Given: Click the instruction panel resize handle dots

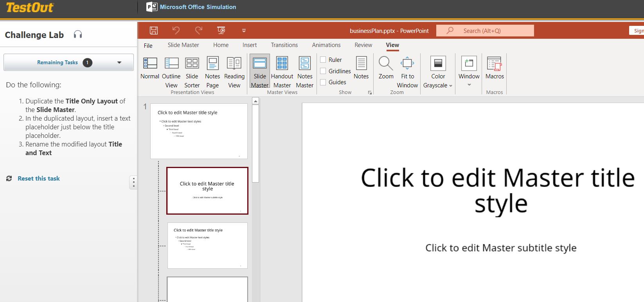Looking at the screenshot, I should [x=133, y=182].
